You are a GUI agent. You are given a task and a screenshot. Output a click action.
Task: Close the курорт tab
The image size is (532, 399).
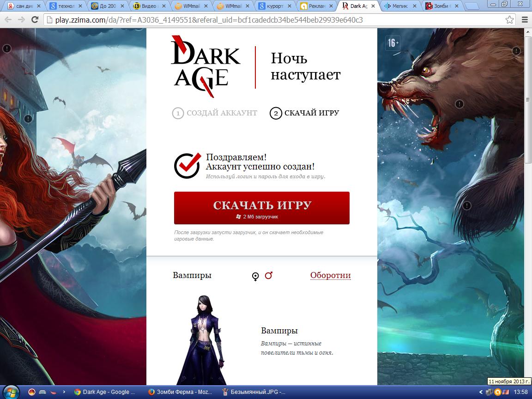[290, 6]
